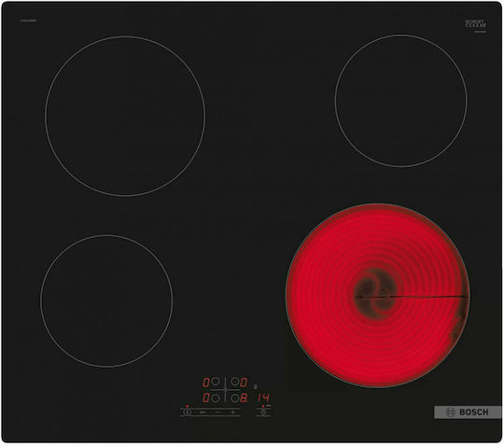Tap the front-right heat display showing 8
The width and height of the screenshot is (504, 446).
244,397
